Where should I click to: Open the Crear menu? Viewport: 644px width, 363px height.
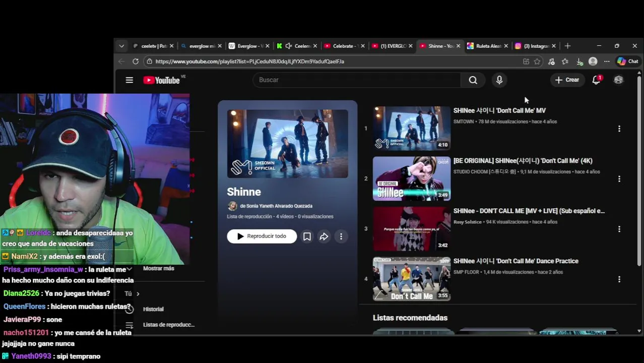pos(567,80)
